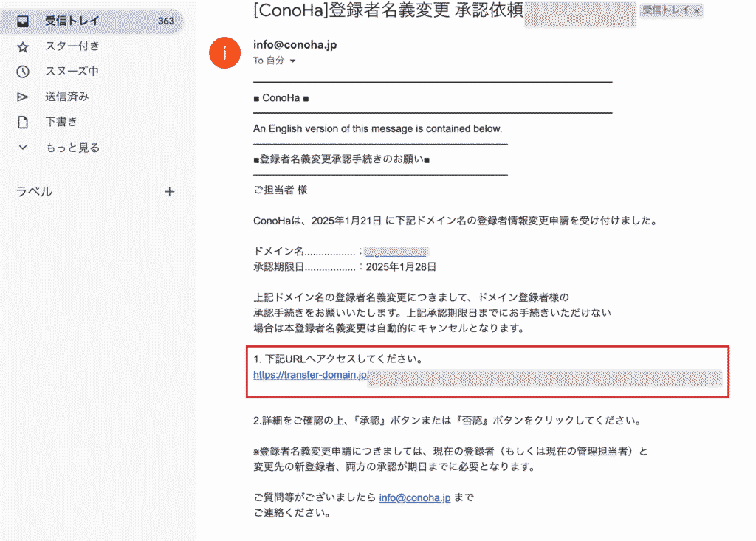The image size is (756, 541).
Task: Show more folders via もっと見る
Action: click(x=72, y=148)
